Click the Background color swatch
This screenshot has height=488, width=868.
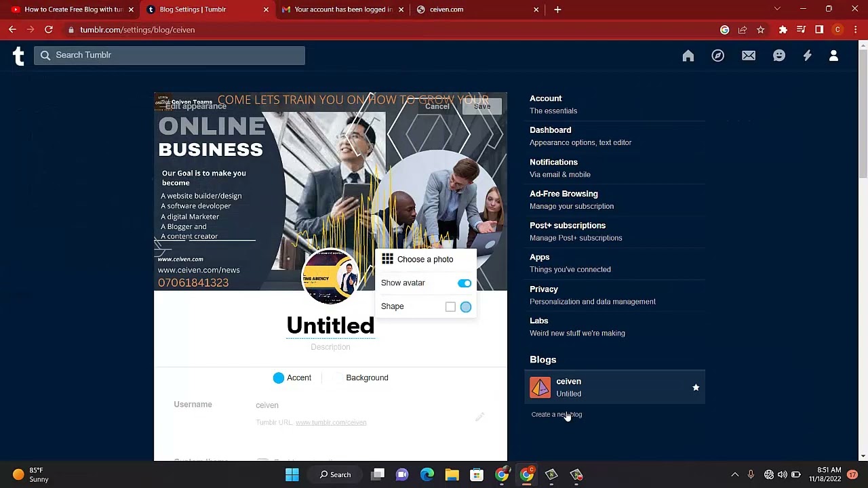coord(338,378)
